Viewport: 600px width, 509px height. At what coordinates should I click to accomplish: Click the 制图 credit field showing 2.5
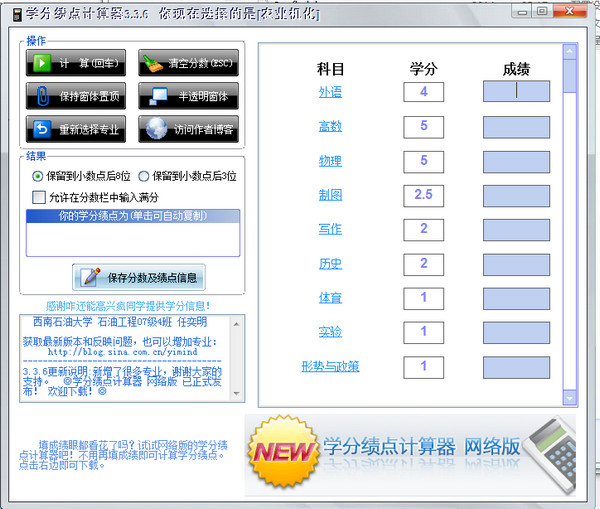click(x=424, y=196)
